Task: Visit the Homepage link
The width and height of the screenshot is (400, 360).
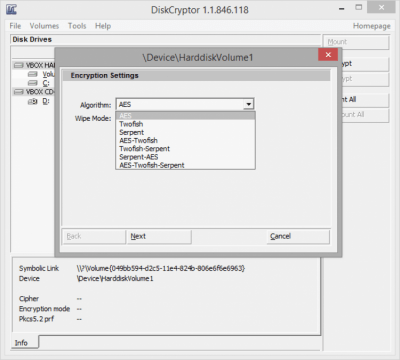Action: pyautogui.click(x=372, y=26)
